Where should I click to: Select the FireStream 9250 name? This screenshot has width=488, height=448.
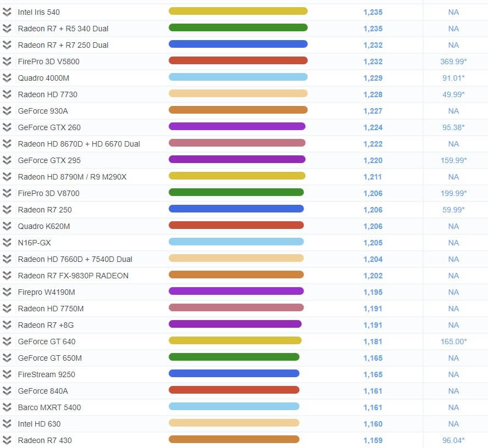tap(46, 374)
